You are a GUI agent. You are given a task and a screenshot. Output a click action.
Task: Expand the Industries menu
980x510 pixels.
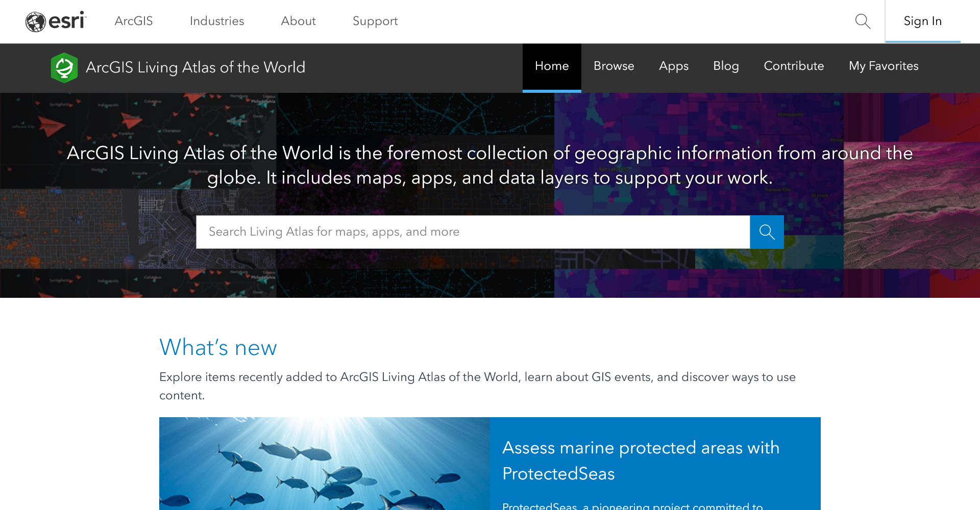217,21
